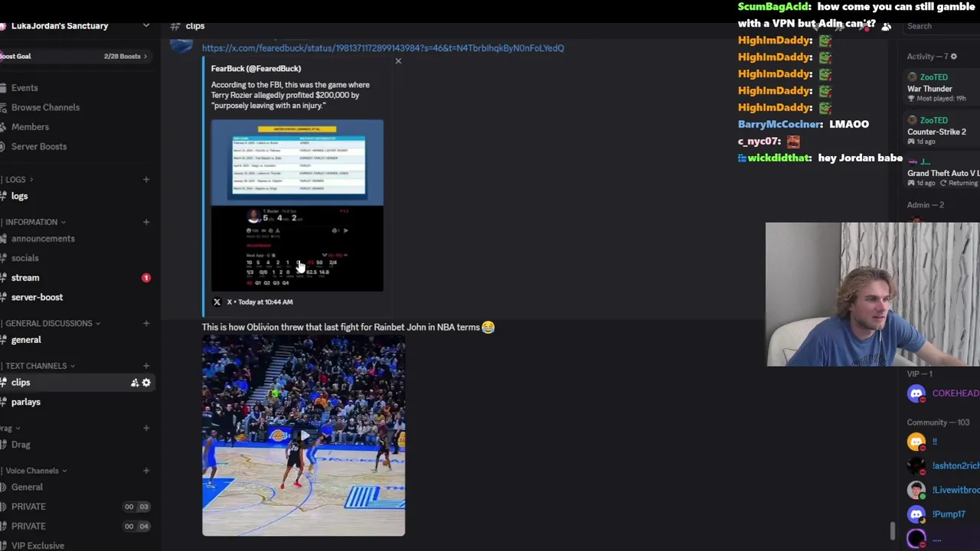Click the X logo in embed footer

tap(217, 302)
